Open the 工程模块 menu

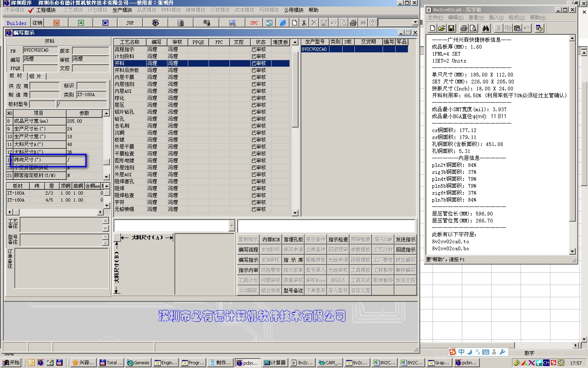(46, 10)
